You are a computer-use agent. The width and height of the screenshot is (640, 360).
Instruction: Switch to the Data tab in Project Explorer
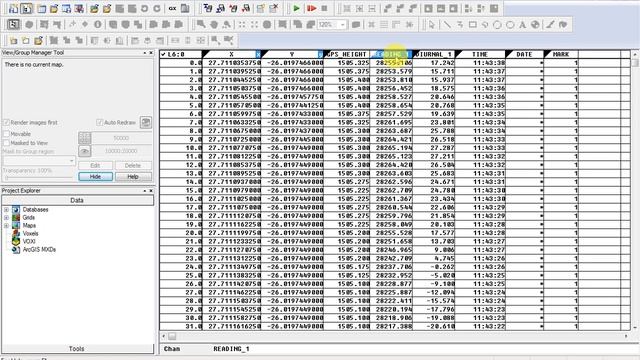(x=78, y=200)
